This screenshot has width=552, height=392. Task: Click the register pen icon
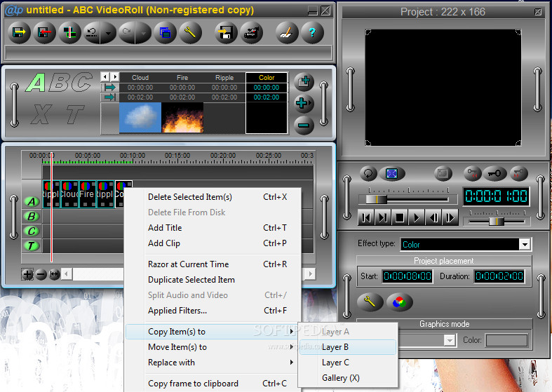coord(287,33)
